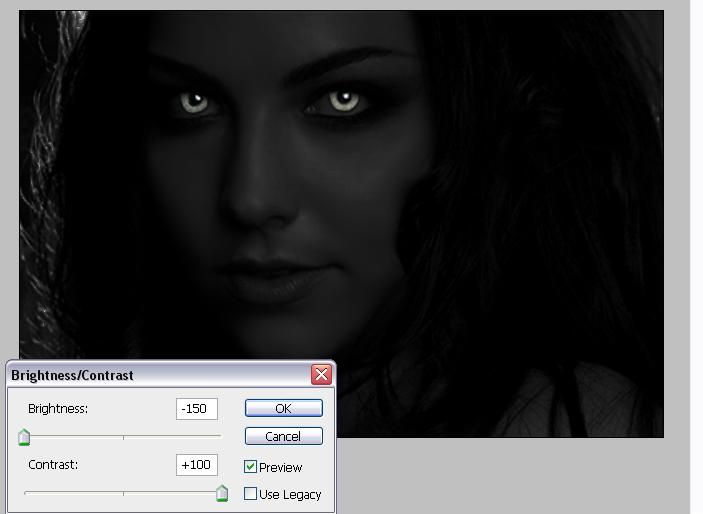
Task: Close the Brightness/Contrast dialog with the red X
Action: (321, 375)
